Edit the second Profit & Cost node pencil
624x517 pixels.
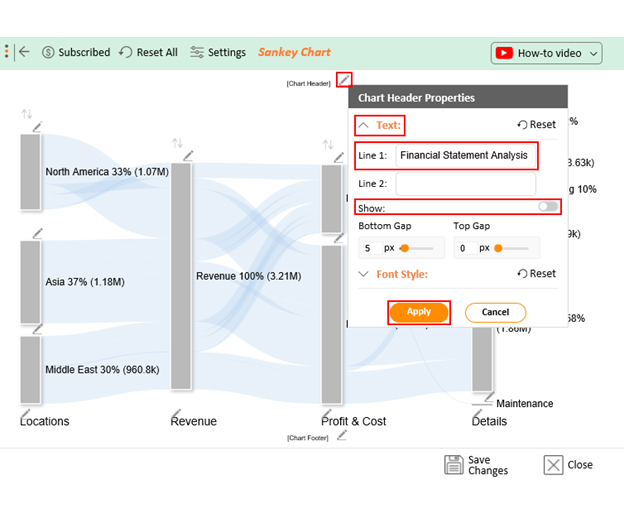click(x=339, y=238)
